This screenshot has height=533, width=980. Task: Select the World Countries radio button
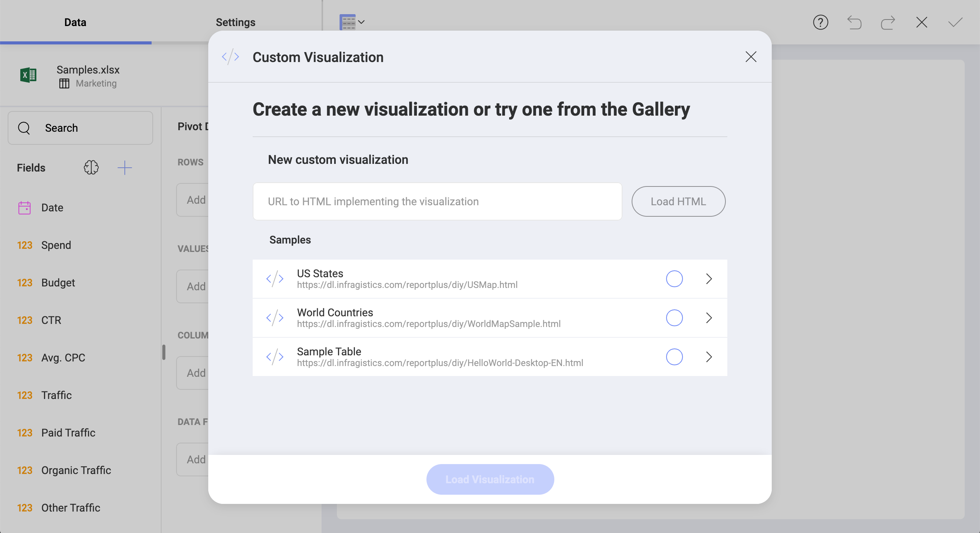(x=674, y=318)
